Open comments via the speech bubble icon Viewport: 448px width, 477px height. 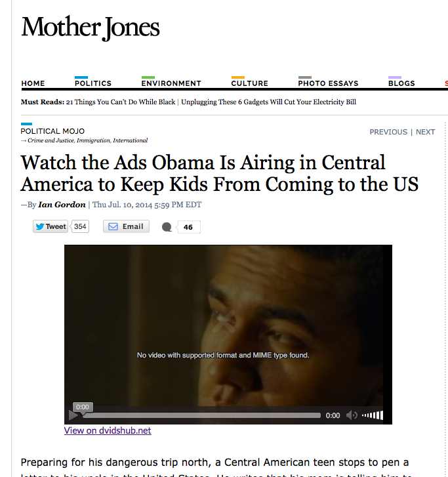167,227
